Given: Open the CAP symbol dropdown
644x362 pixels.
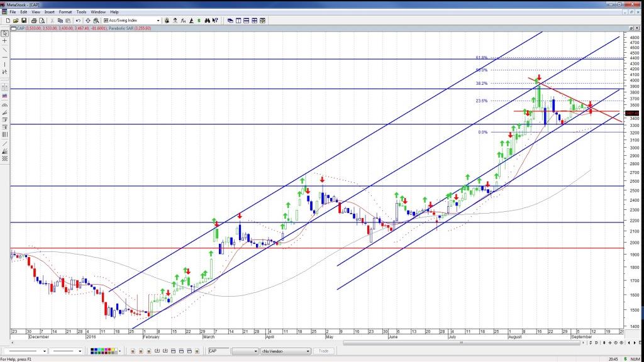Looking at the screenshot, I should coord(255,351).
